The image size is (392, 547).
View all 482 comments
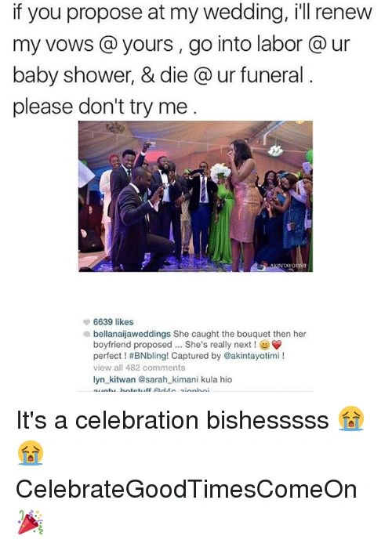[140, 368]
